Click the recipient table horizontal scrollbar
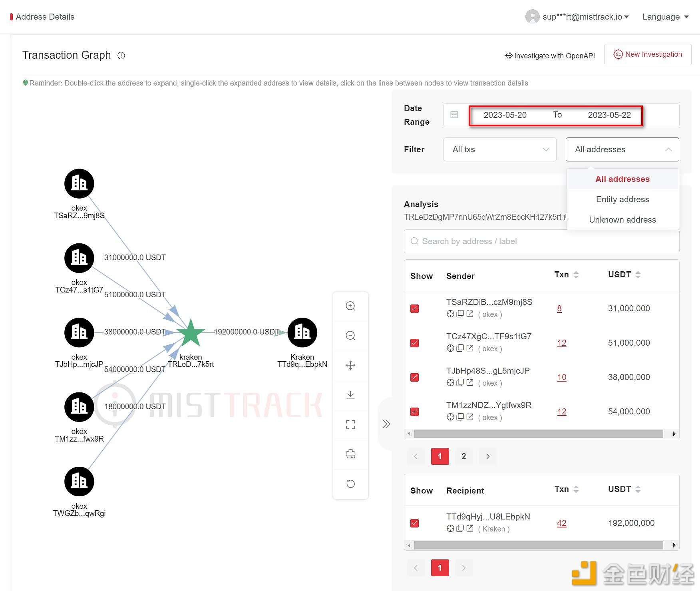The height and width of the screenshot is (591, 700). pos(539,545)
